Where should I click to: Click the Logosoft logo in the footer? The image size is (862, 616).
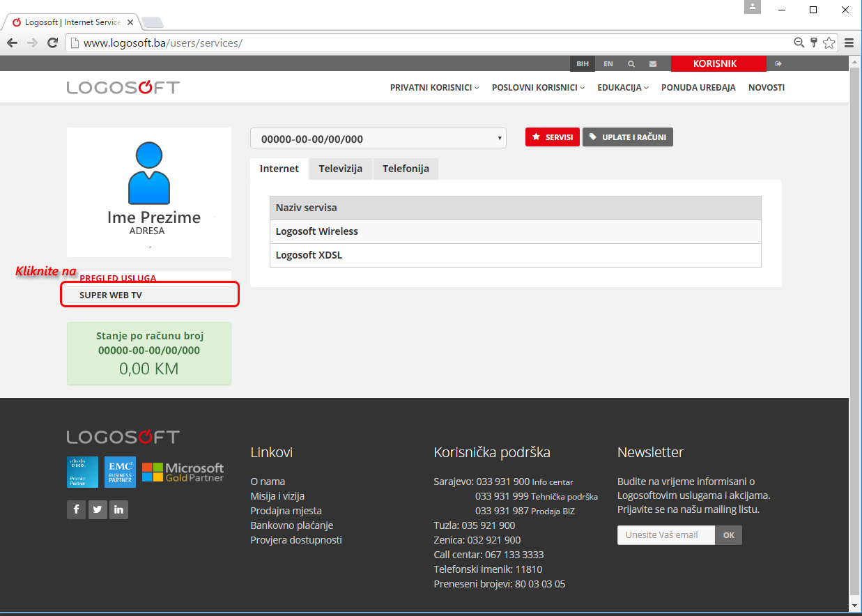click(123, 437)
